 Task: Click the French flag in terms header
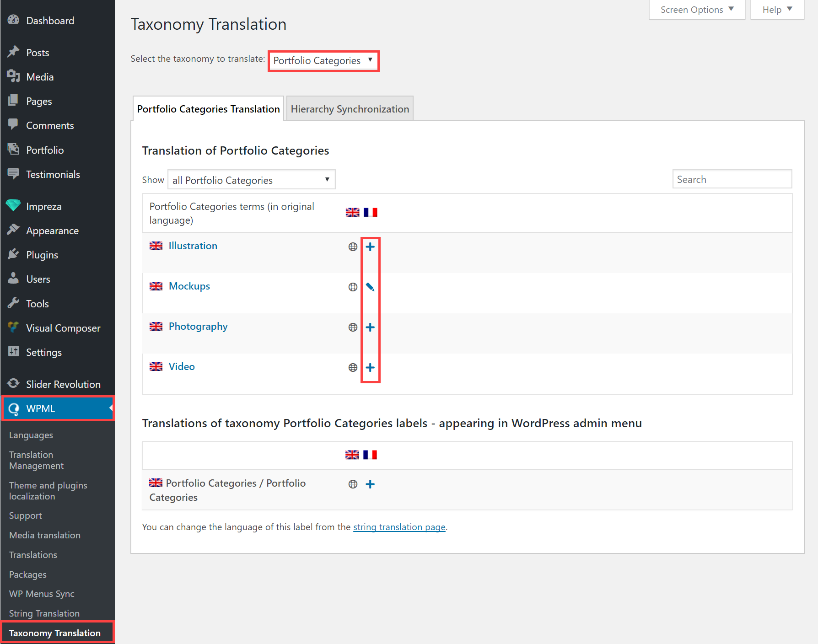(370, 213)
